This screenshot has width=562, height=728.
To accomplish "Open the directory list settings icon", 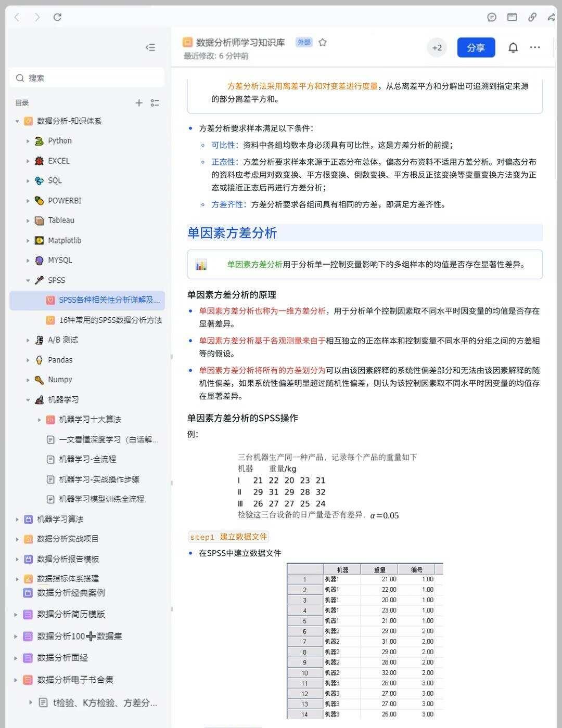I will click(x=155, y=103).
